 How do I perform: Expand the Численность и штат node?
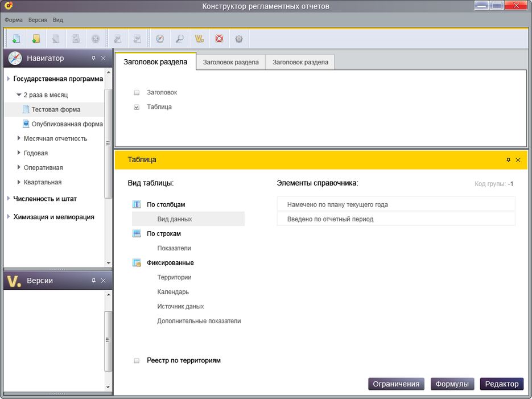coord(8,198)
